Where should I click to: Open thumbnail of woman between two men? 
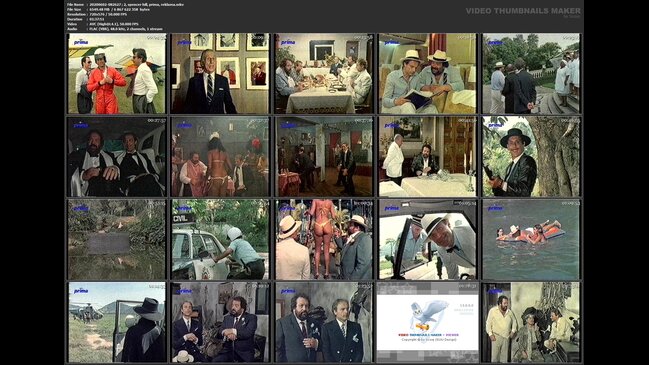point(531,322)
